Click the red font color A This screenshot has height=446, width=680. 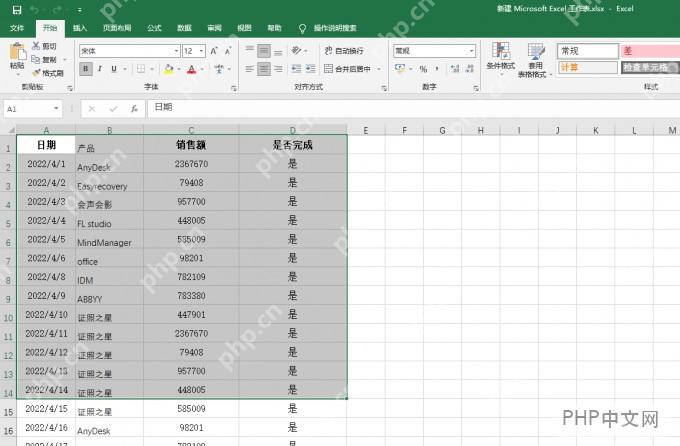(x=191, y=69)
